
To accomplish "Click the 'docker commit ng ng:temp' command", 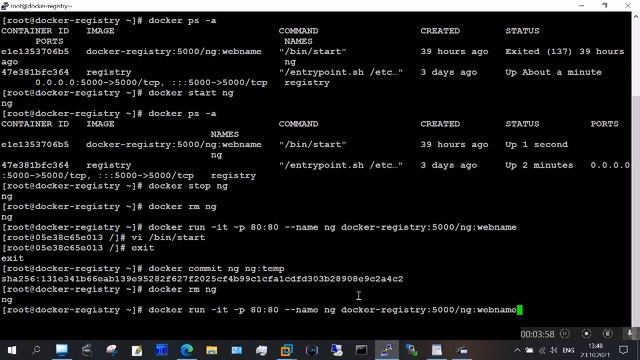I will (216, 269).
